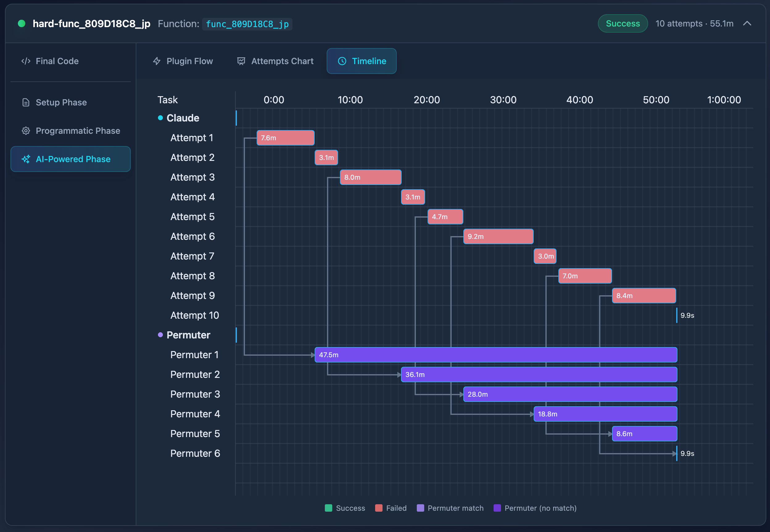770x532 pixels.
Task: Click the Final Code brackets icon
Action: (x=26, y=61)
